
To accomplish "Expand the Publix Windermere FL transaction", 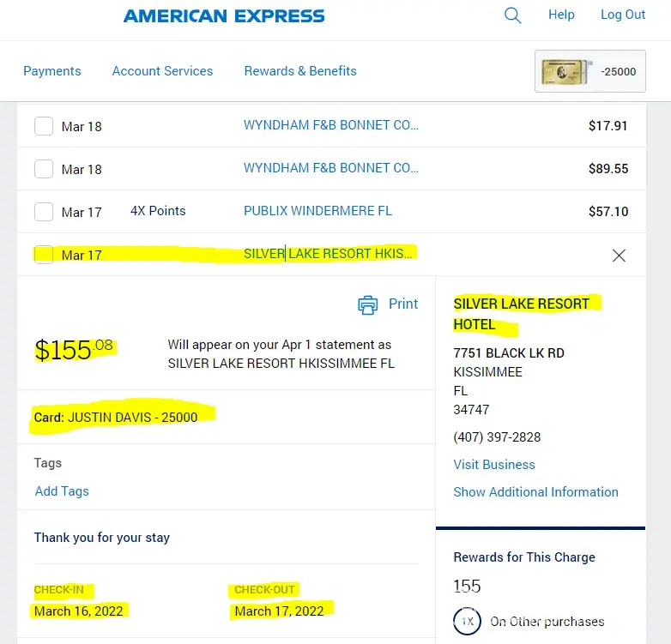I will click(x=317, y=211).
